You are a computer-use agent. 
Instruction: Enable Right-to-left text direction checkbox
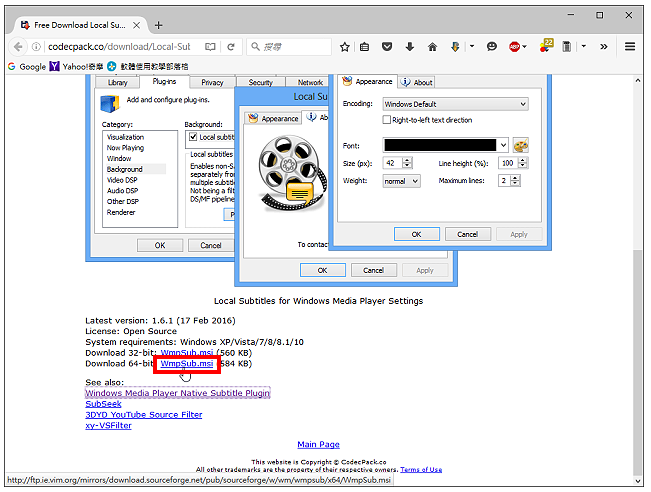387,120
